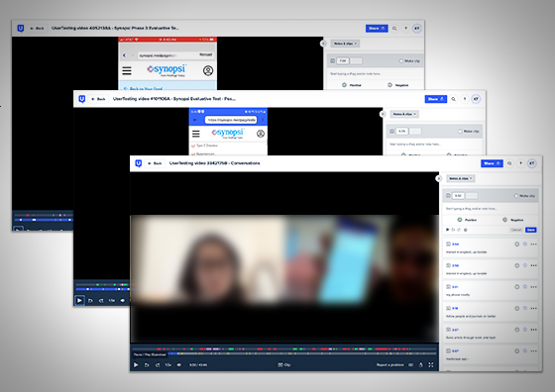This screenshot has height=392, width=555.
Task: Open the KT user avatar in the Conversations window
Action: 531,163
